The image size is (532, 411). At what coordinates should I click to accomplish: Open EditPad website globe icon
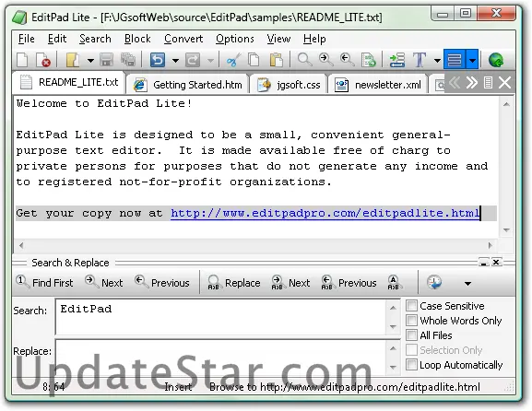(x=496, y=61)
